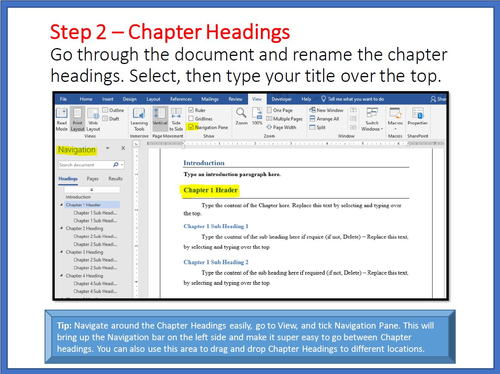
Task: Open the Mailings ribbon tab
Action: [210, 99]
